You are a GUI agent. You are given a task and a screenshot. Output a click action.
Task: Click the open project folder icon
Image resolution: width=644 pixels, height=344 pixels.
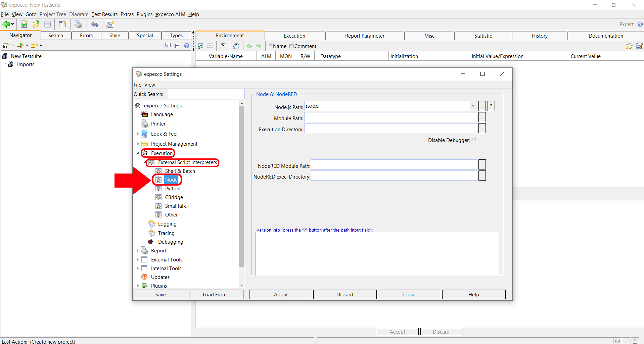36,24
